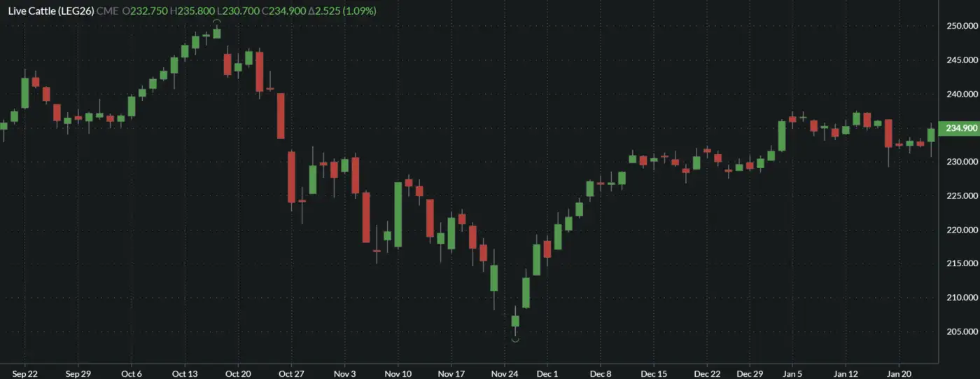Click the green 234.900 current price tag

961,128
